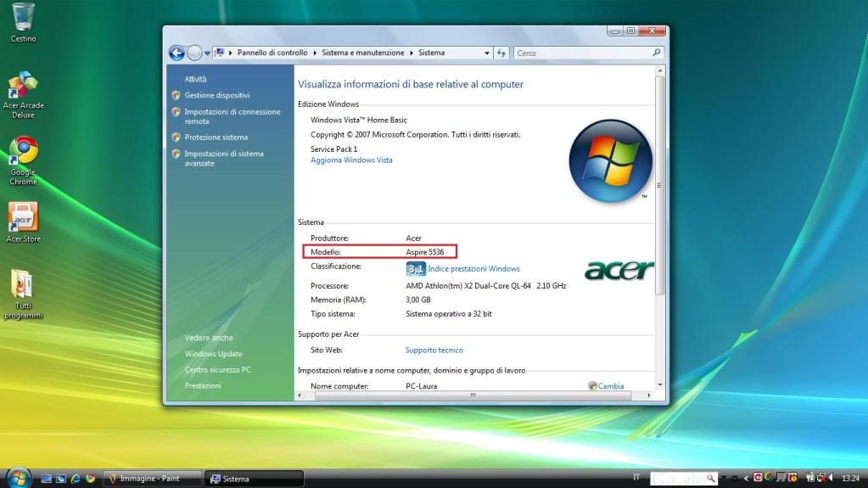Select Sistema e manutenzione in the breadcrumb
868x488 pixels.
[x=362, y=53]
